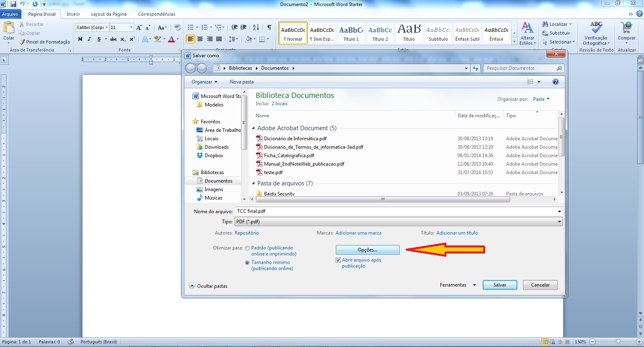Toggle italic formatting
644x347 pixels.
pyautogui.click(x=89, y=39)
